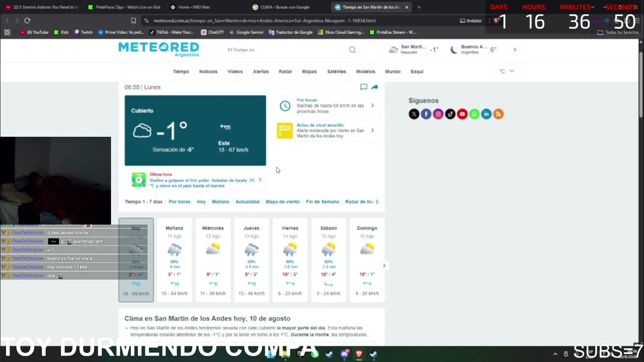Image resolution: width=644 pixels, height=362 pixels.
Task: Click the clock icon for Por horas
Action: click(285, 106)
